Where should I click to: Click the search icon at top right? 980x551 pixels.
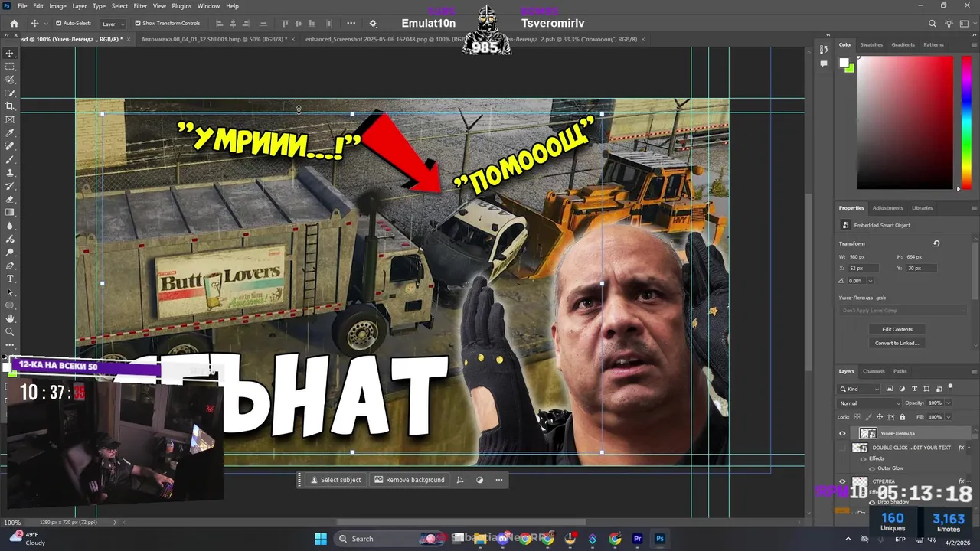(x=932, y=24)
